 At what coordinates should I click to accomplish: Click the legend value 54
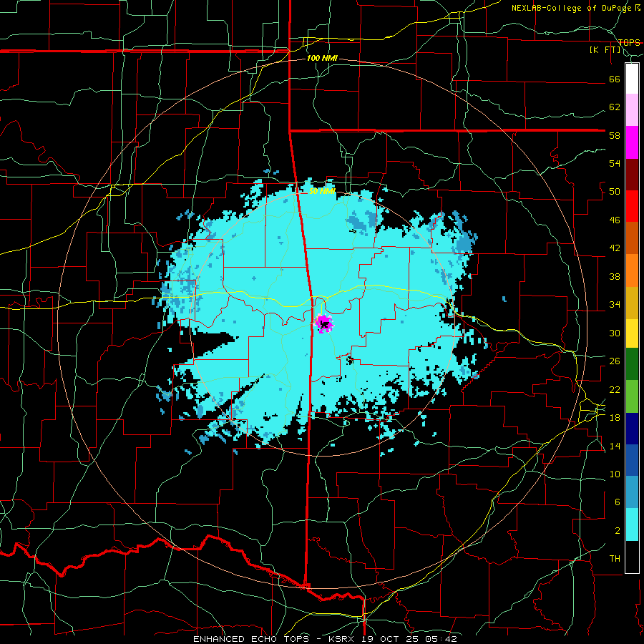(615, 163)
